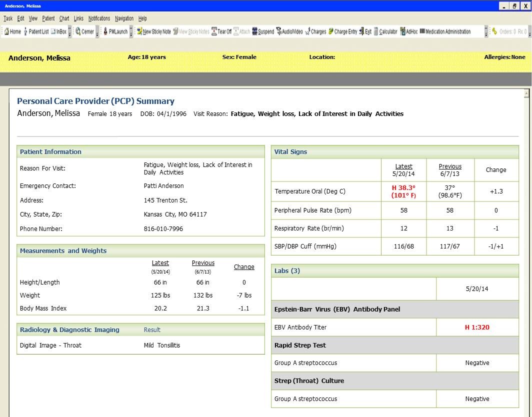
Task: Expand the toolbar overflow after Cerner
Action: [97, 31]
